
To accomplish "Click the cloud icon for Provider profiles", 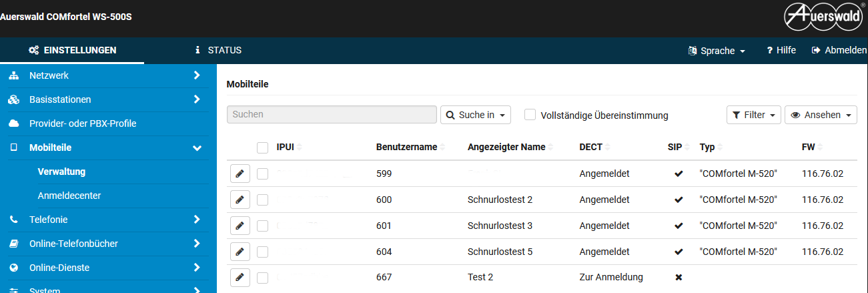I will point(13,123).
